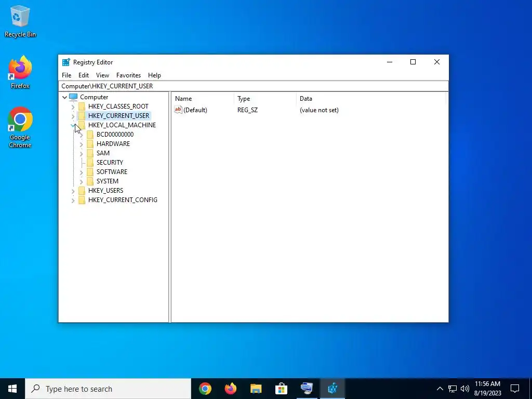Click the taskbar clock and date
This screenshot has height=399, width=532.
tap(487, 389)
